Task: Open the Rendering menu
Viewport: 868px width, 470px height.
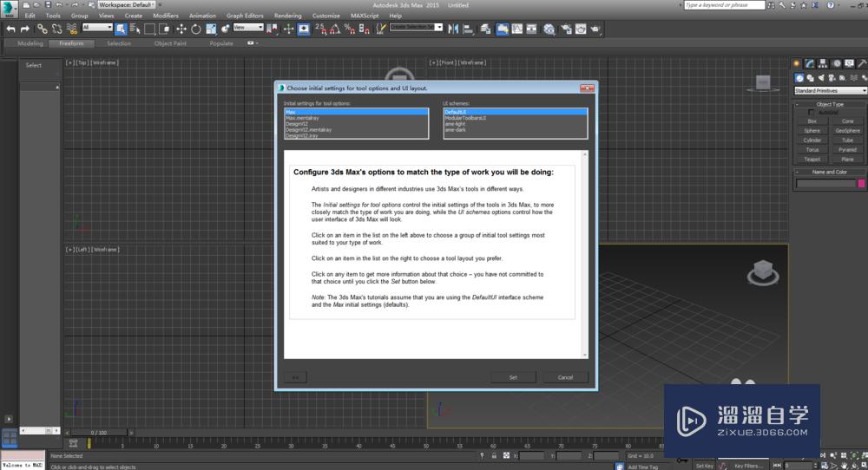Action: 288,16
